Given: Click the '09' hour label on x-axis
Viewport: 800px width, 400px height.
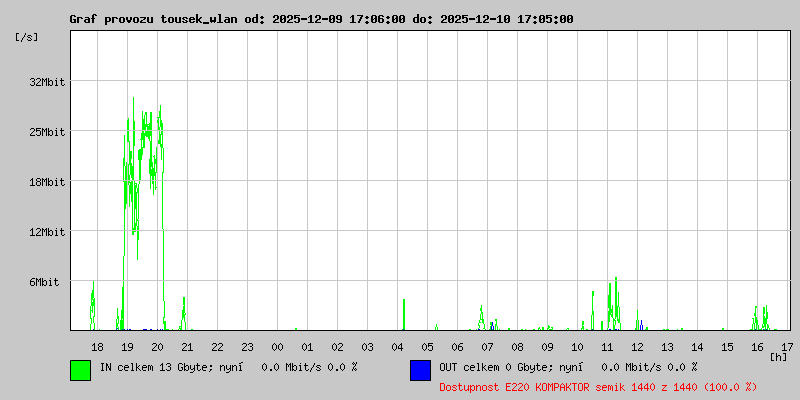Looking at the screenshot, I should tap(547, 347).
